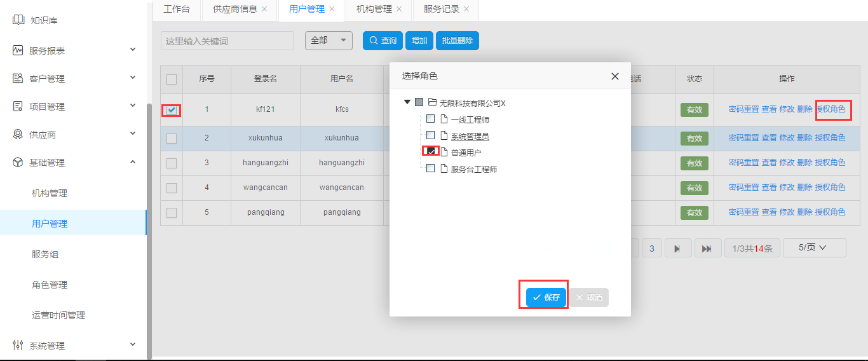Collapse the 无限科技有限公司X tree node
Image resolution: width=868 pixels, height=361 pixels.
(x=407, y=102)
